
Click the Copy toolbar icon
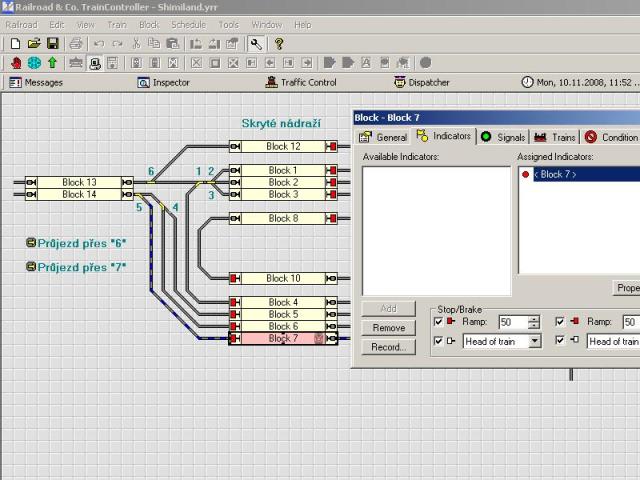(x=154, y=43)
